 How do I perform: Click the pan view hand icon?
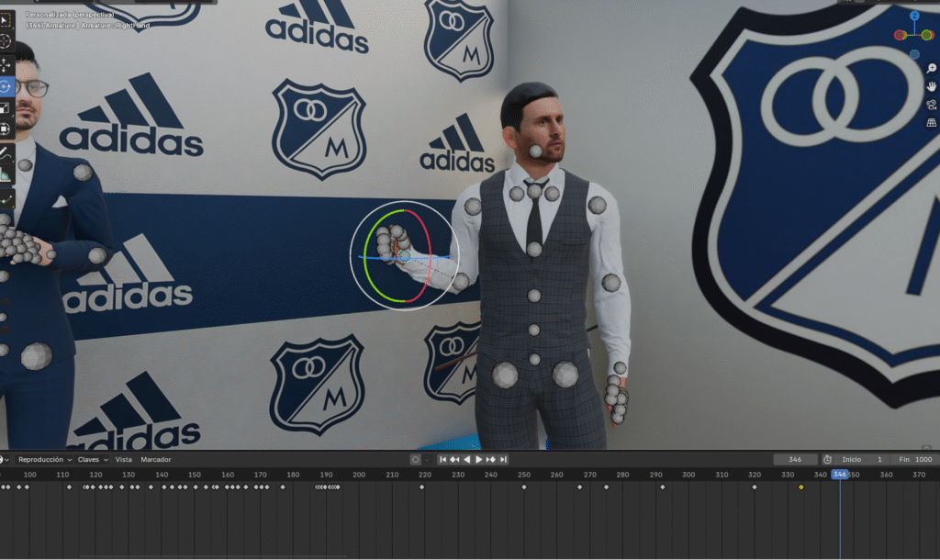coord(931,86)
